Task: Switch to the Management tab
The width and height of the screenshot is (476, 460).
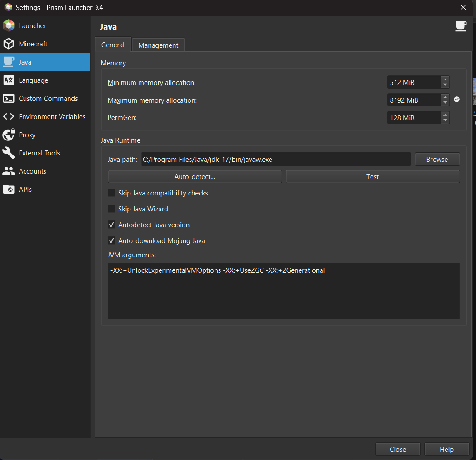Action: pos(158,45)
